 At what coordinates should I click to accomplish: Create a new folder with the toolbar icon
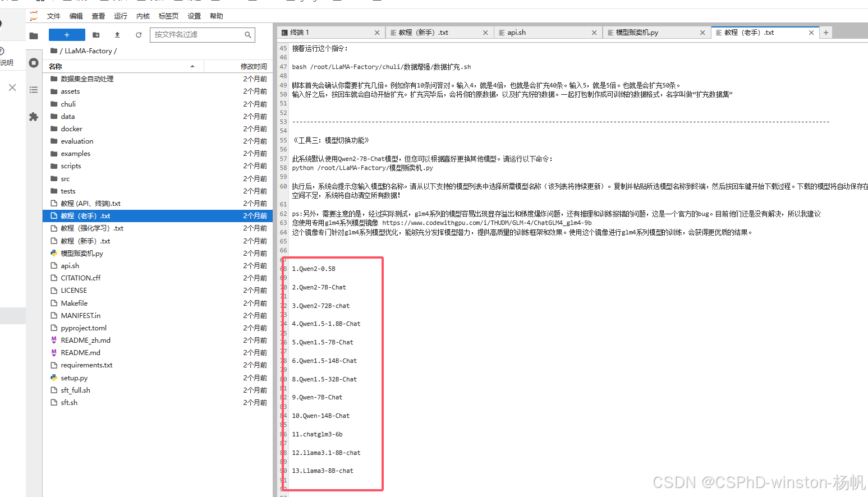96,35
